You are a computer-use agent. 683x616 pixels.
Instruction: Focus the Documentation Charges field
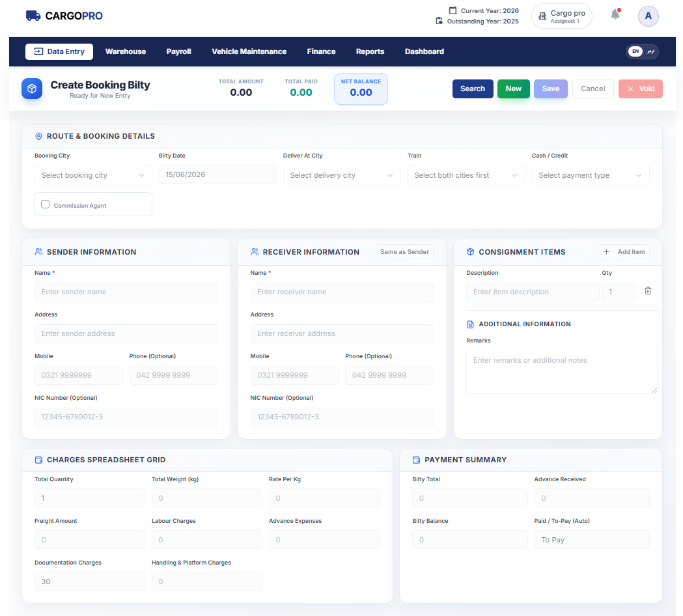(x=90, y=581)
